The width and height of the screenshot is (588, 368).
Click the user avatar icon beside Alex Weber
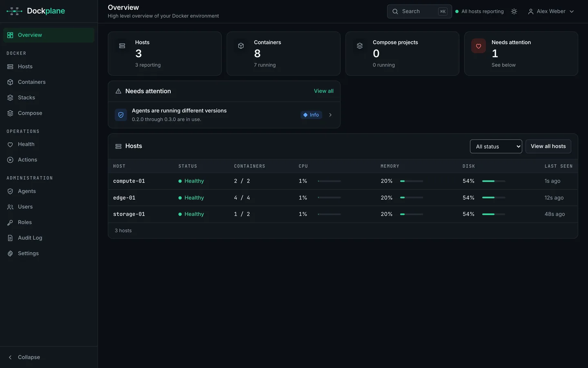click(531, 11)
